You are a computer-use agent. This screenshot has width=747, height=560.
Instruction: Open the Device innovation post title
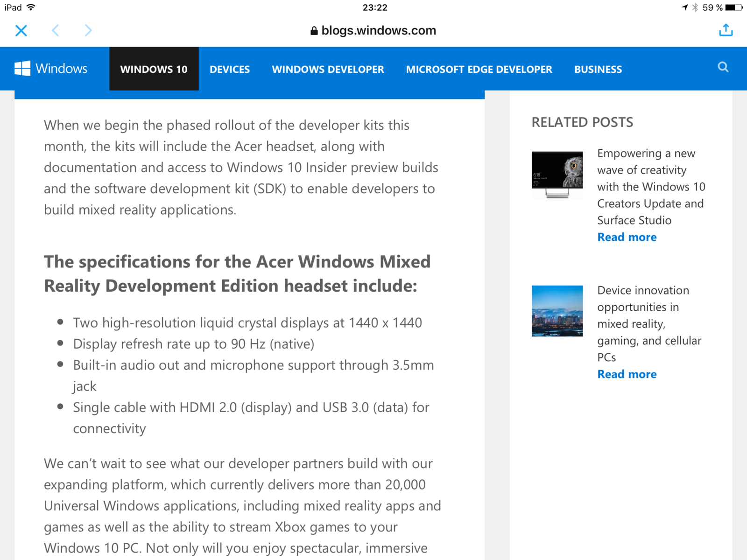pos(649,323)
